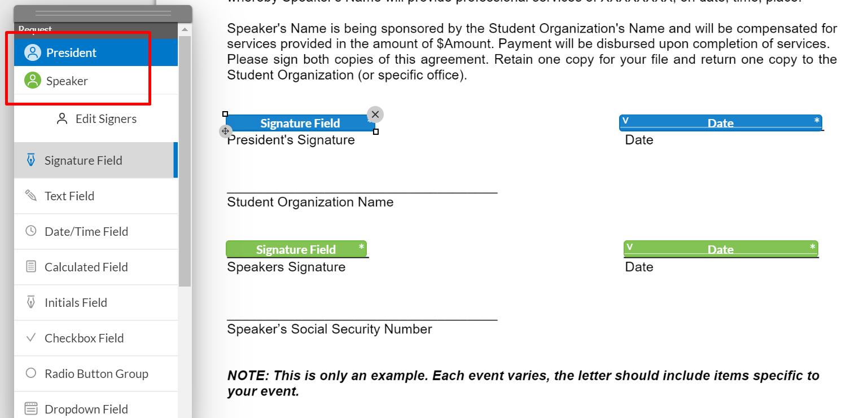
Task: Click the Calculated Field calculator icon
Action: click(x=31, y=267)
